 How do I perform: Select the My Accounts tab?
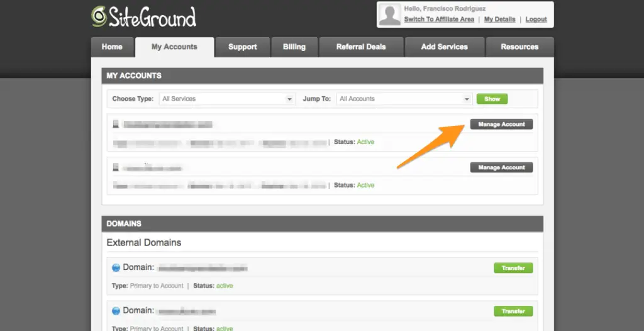pyautogui.click(x=174, y=47)
